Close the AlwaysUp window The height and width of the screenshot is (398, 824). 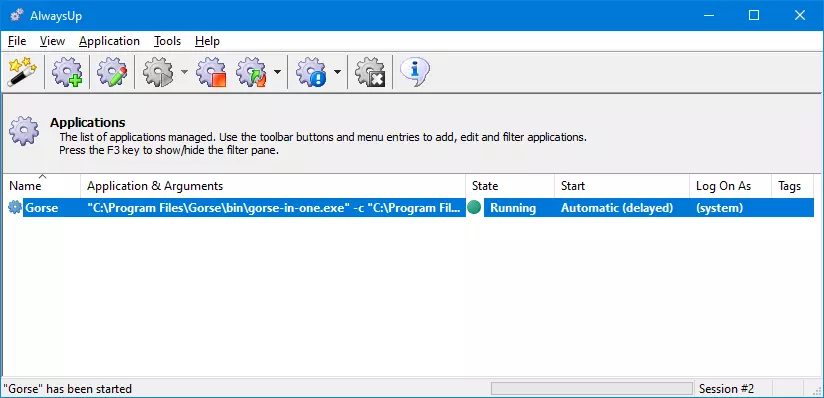click(x=800, y=15)
